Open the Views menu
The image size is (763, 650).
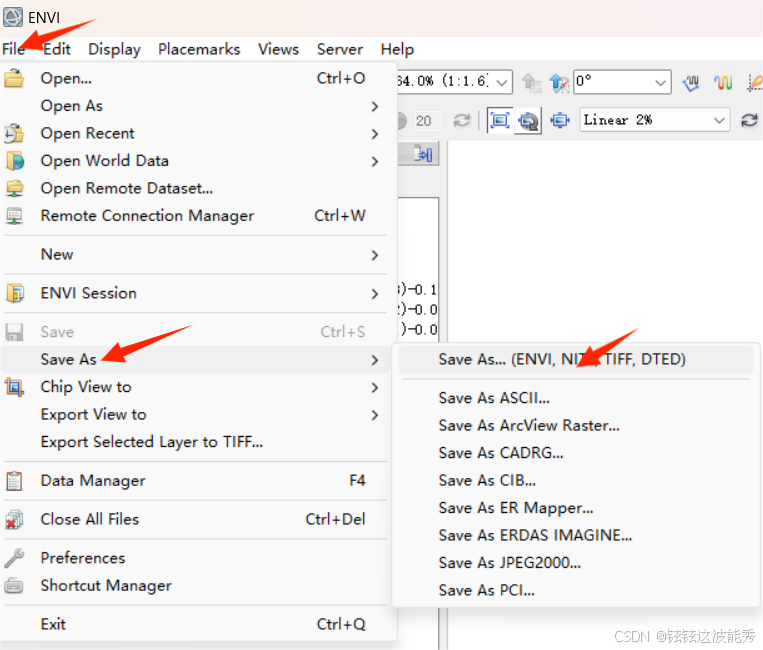click(278, 49)
